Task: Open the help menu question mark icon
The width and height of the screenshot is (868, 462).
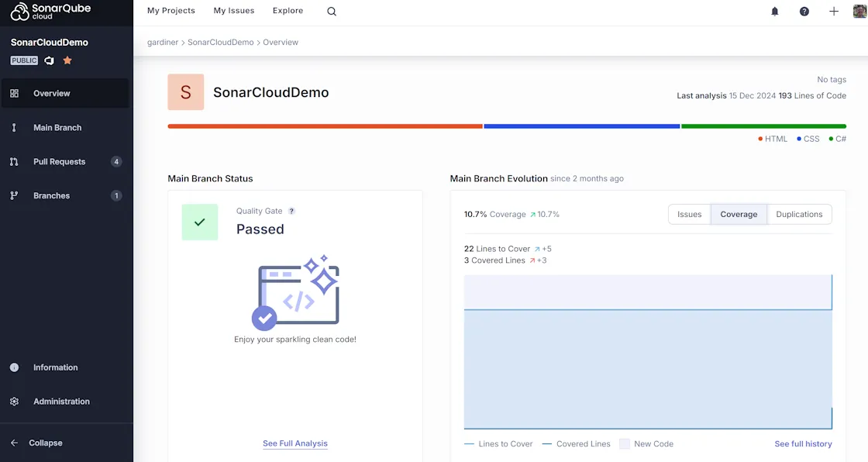Action: tap(804, 11)
